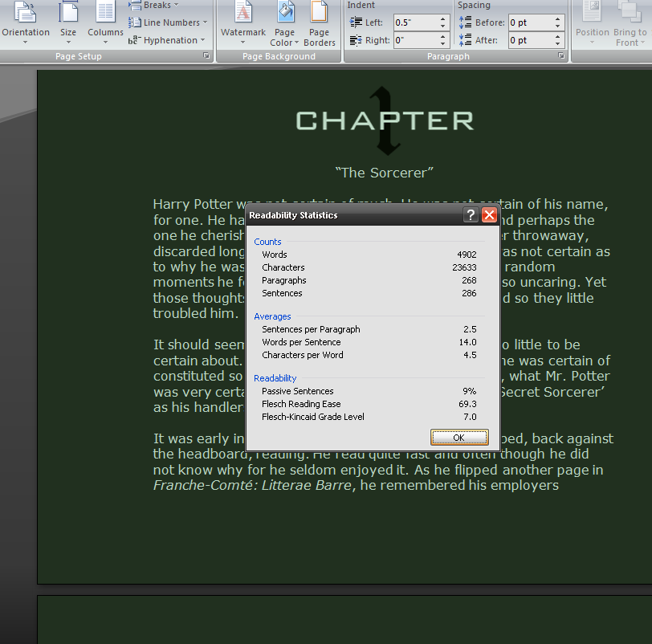Image resolution: width=652 pixels, height=644 pixels.
Task: Launch the Paragraph dialog
Action: (561, 55)
